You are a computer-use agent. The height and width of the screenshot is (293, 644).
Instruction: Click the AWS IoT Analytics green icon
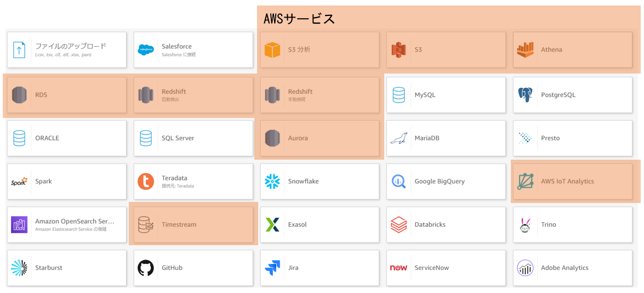coord(525,181)
